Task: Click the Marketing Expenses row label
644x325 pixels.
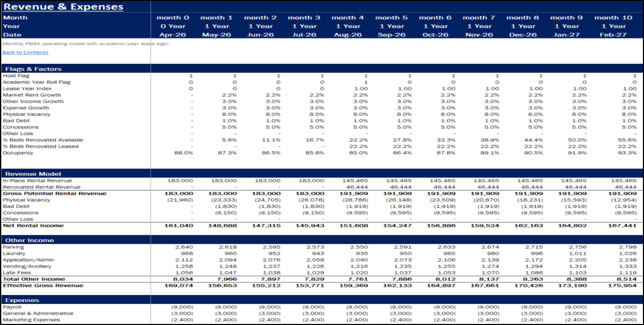Action: click(x=31, y=320)
